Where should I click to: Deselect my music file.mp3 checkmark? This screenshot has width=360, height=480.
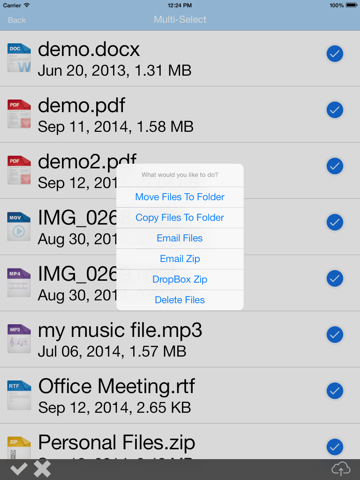(335, 335)
